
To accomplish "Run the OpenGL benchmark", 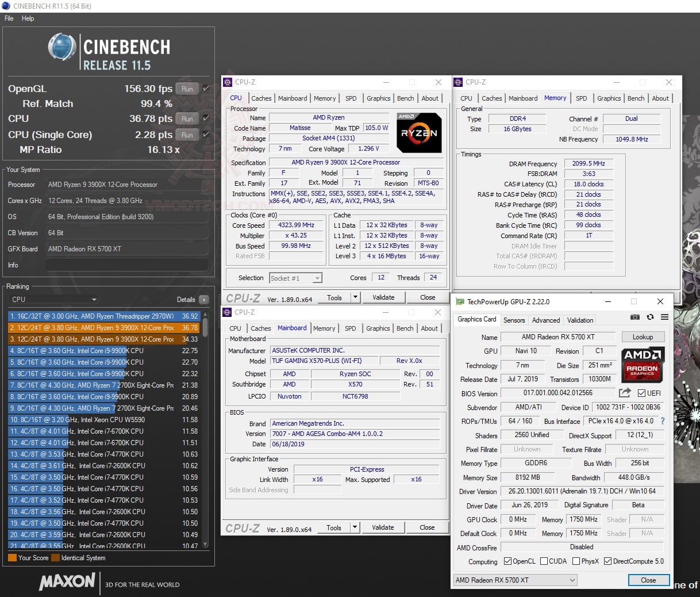I will [x=187, y=89].
